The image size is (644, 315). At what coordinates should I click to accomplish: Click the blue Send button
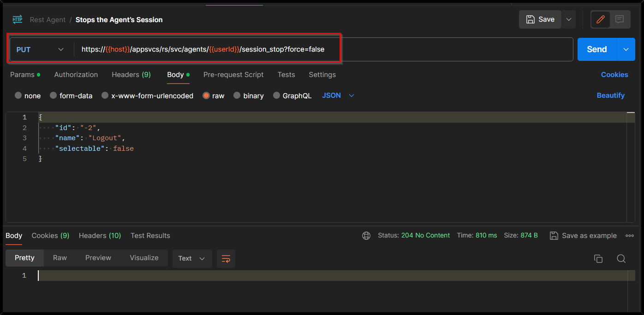tap(597, 49)
